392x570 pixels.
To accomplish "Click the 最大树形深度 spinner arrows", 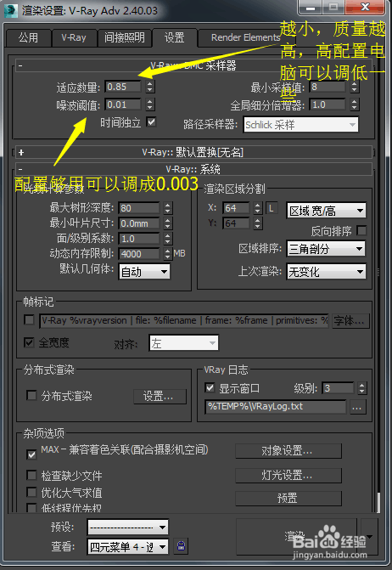I will click(x=167, y=208).
